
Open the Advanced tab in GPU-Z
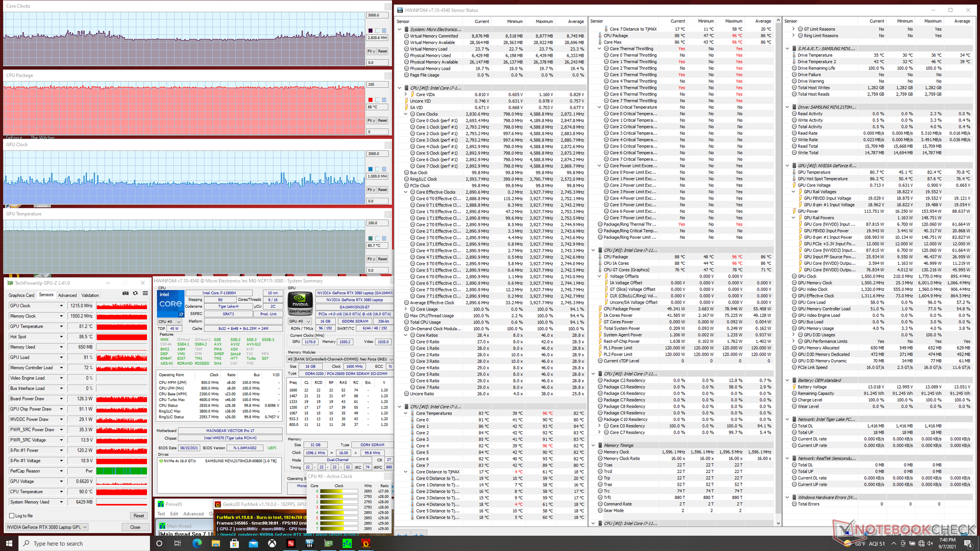(x=67, y=295)
